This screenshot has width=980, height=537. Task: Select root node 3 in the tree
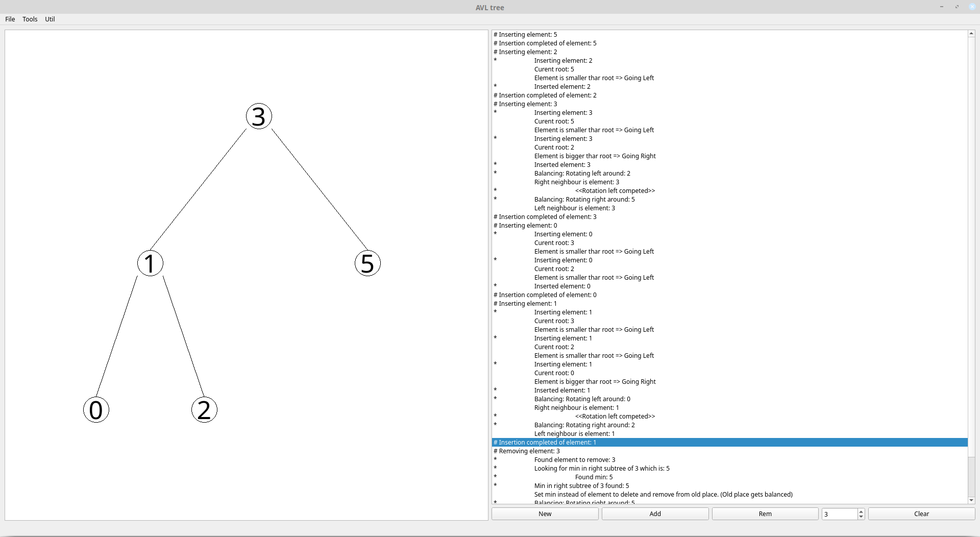(259, 116)
